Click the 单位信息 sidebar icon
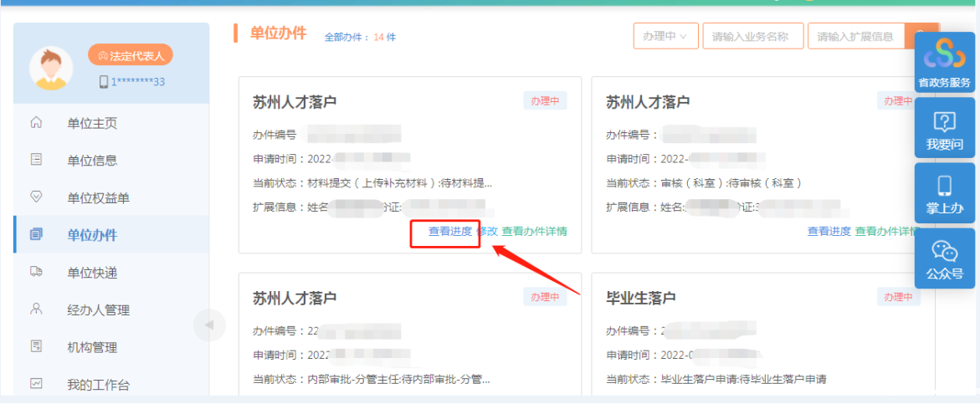Viewport: 980px width, 404px height. tap(36, 160)
